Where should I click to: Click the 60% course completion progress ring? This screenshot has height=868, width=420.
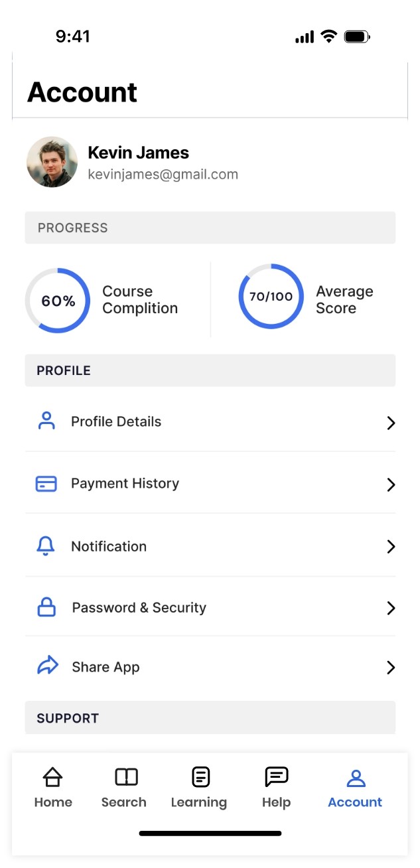58,301
